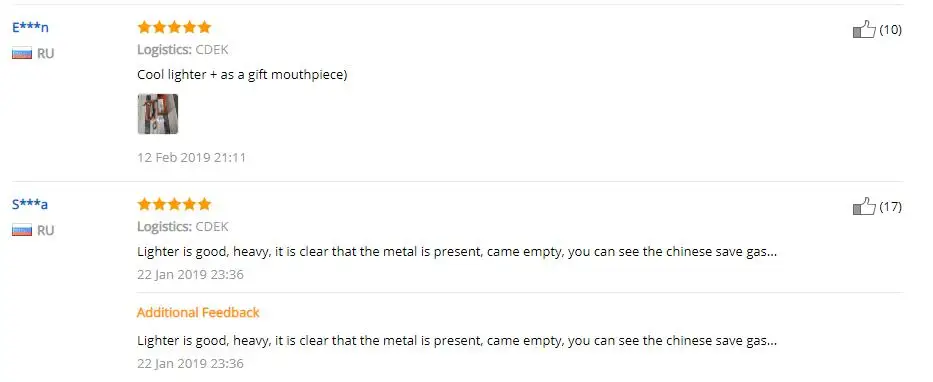Click the date 12 Feb 2019 21:11

tap(192, 158)
